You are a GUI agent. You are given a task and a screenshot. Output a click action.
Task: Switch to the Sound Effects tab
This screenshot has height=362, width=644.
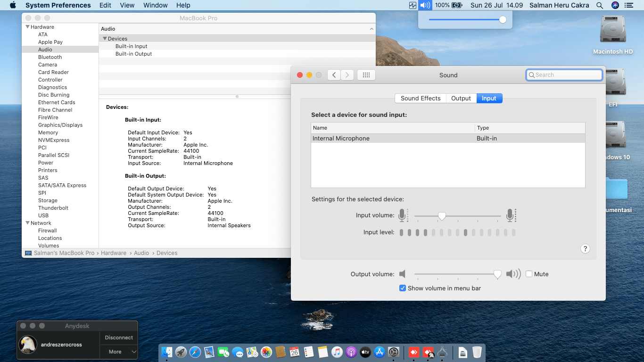(420, 98)
